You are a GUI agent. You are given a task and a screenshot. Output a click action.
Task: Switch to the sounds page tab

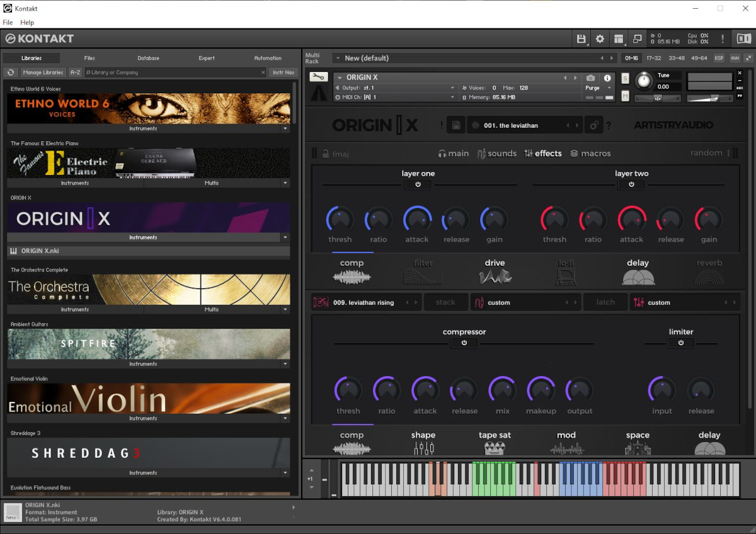[496, 153]
